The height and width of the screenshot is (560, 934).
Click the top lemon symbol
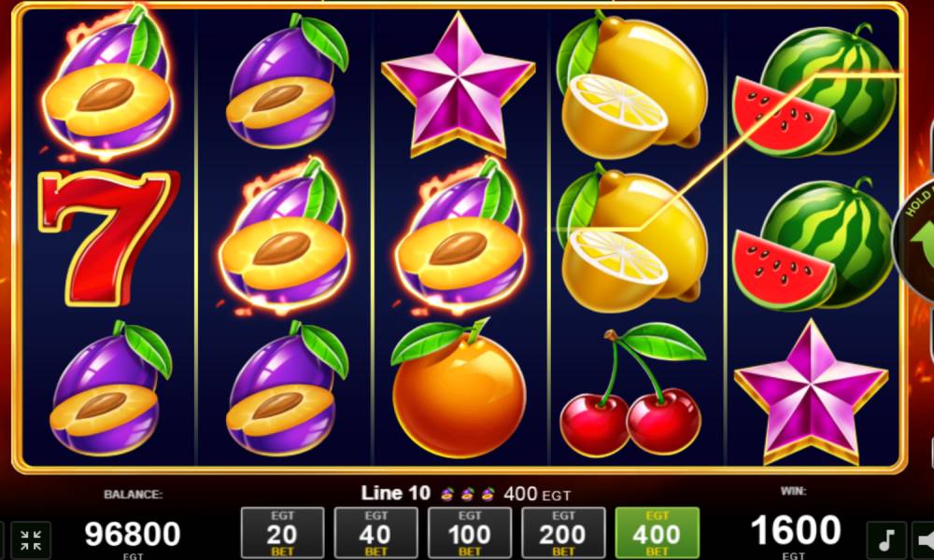coord(631,85)
